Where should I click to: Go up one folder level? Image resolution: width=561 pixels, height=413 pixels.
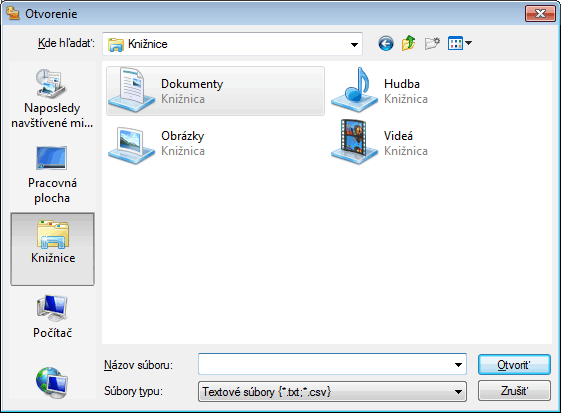click(409, 44)
